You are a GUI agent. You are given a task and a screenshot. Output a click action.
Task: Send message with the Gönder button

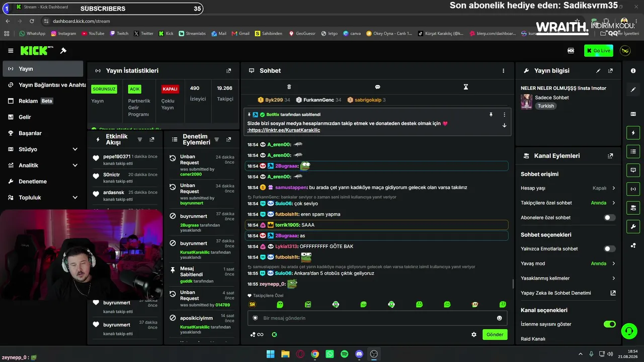(495, 334)
